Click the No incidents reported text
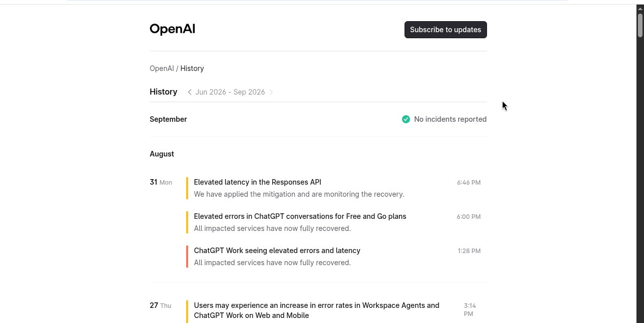644x323 pixels. click(450, 119)
